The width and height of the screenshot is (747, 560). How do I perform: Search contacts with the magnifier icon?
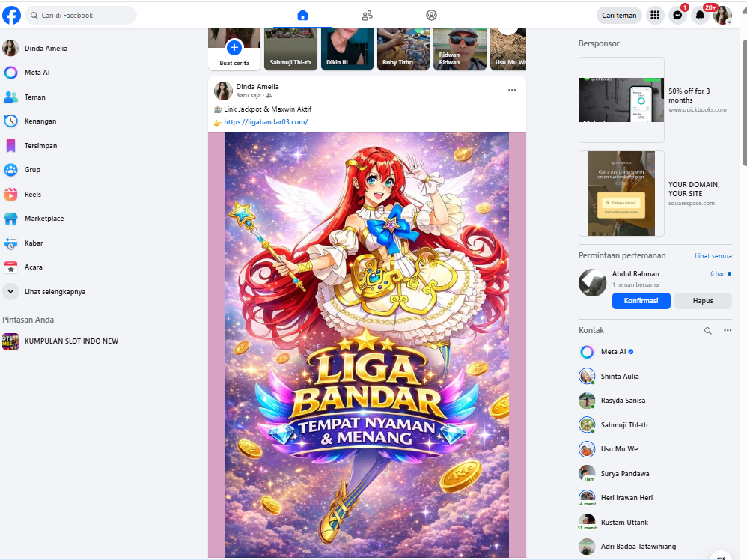click(708, 331)
